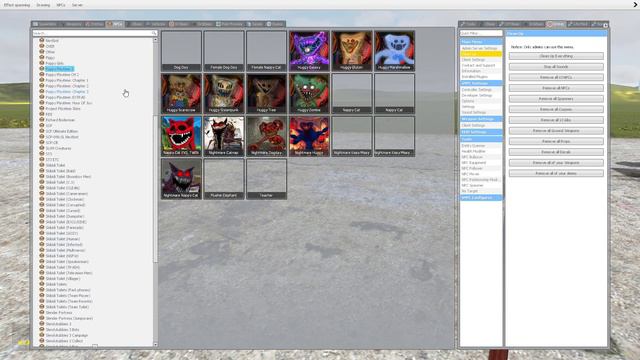
Task: Collapse the SNPC Settings category header
Action: (481, 83)
